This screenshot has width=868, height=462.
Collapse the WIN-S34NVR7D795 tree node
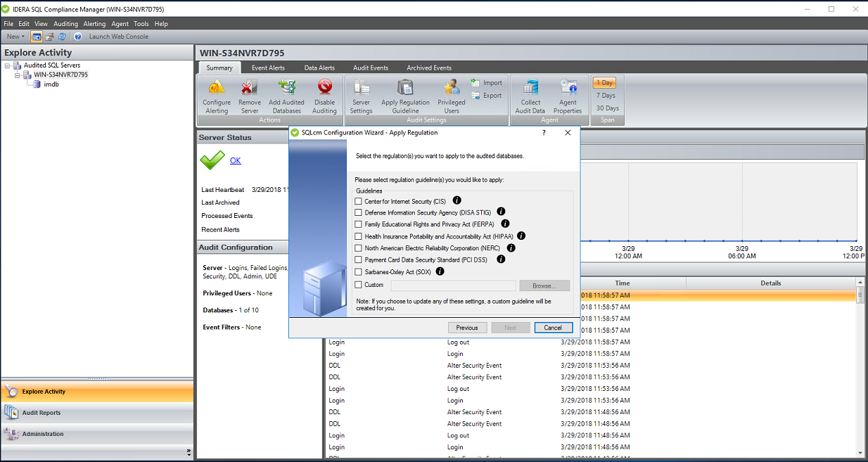click(18, 75)
